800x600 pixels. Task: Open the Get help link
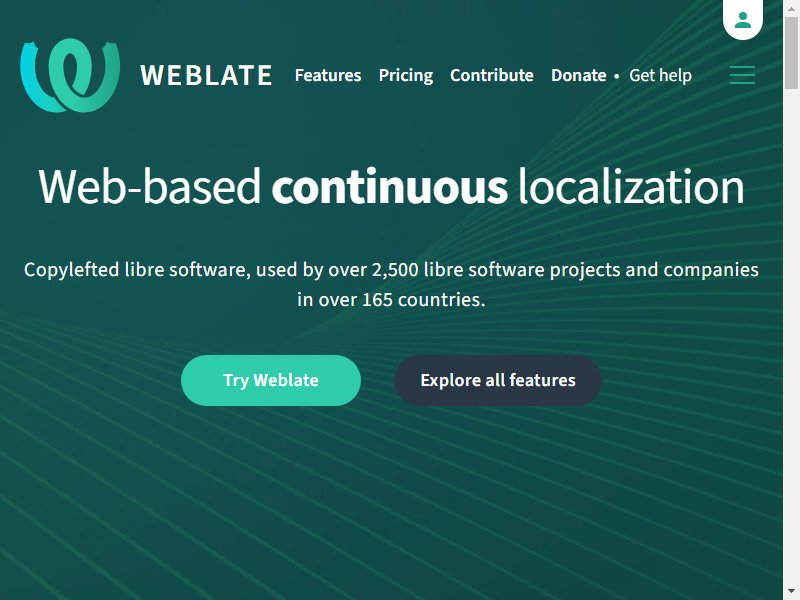[x=660, y=76]
